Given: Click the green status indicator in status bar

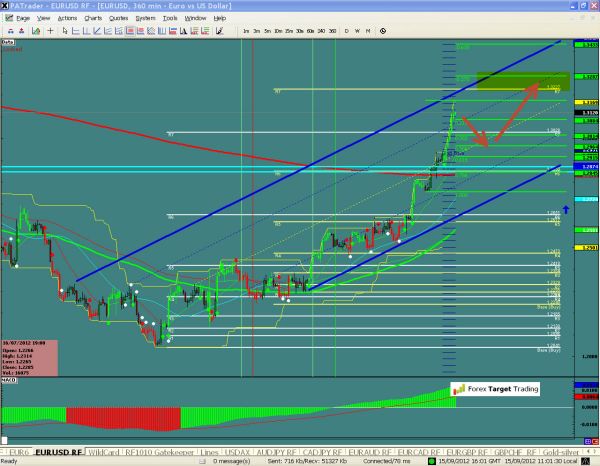Looking at the screenshot, I should click(x=430, y=461).
